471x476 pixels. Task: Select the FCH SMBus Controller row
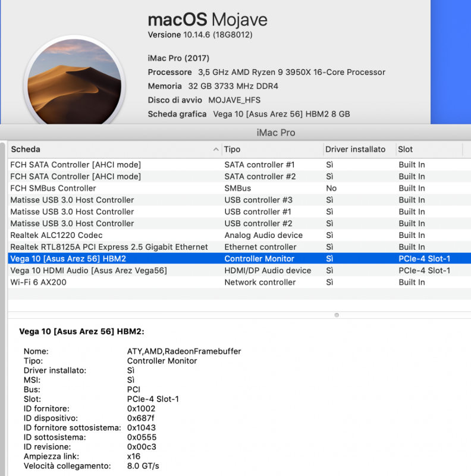[240, 188]
